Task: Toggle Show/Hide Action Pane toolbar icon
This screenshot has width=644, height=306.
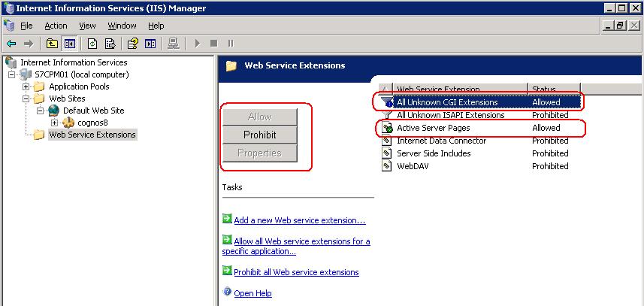Action: pos(150,43)
